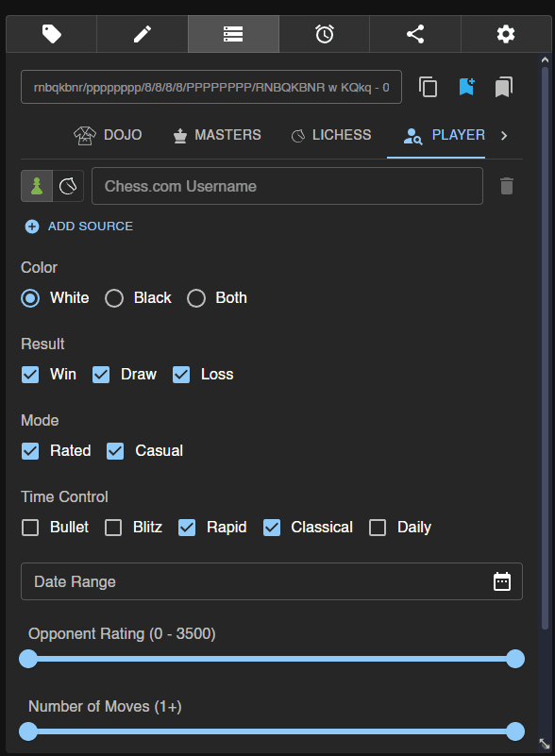Open the settings gear panel
555x756 pixels.
[506, 34]
